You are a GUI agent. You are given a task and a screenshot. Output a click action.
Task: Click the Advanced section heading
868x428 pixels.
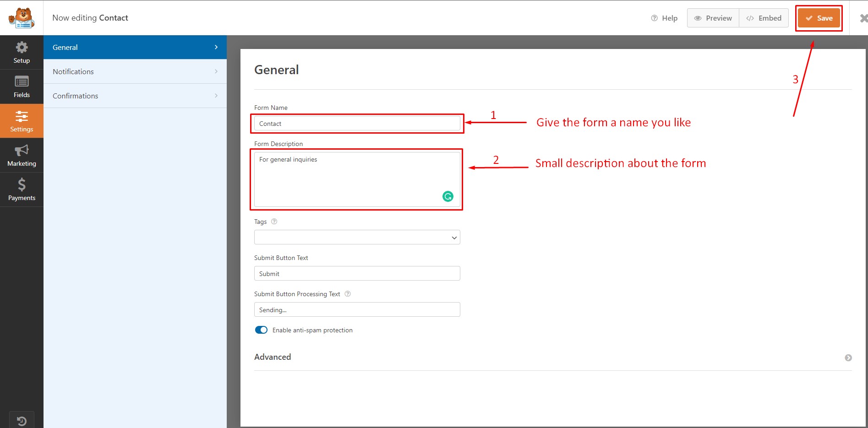click(273, 357)
